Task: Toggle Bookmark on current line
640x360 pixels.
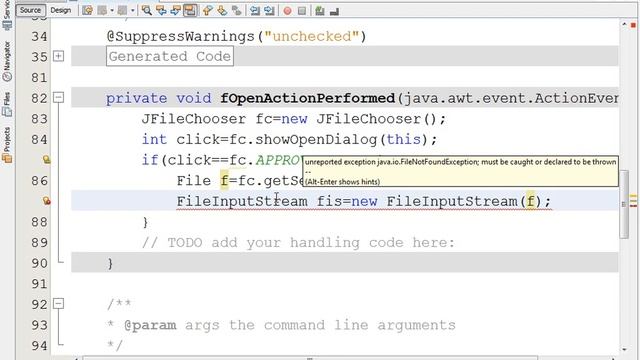Action: [x=236, y=11]
